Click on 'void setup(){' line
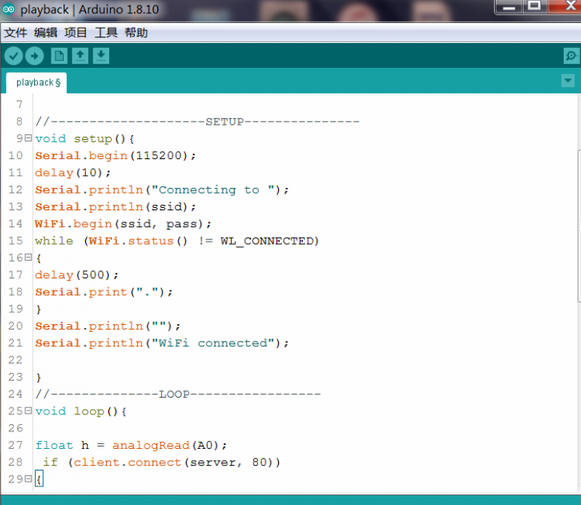 85,139
